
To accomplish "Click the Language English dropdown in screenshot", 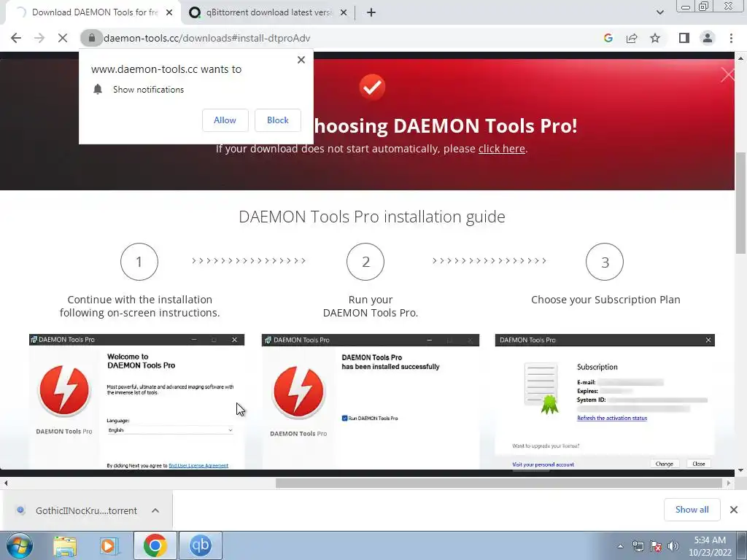I will [x=170, y=430].
